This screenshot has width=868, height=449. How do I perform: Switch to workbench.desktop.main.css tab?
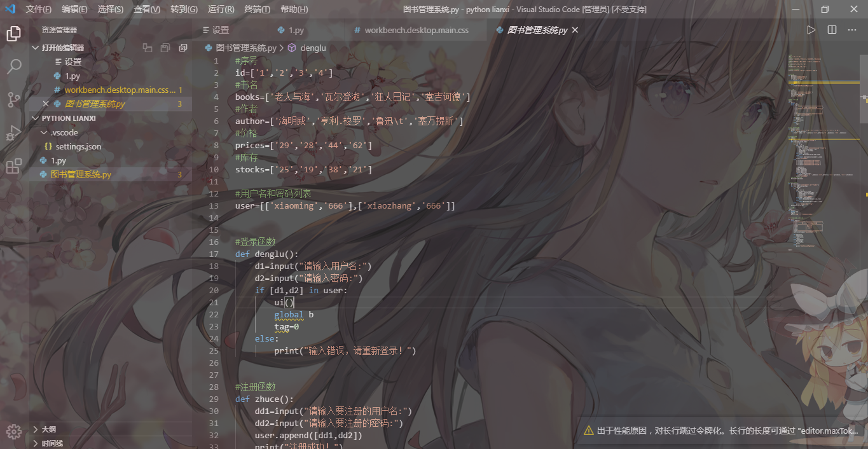pos(416,30)
